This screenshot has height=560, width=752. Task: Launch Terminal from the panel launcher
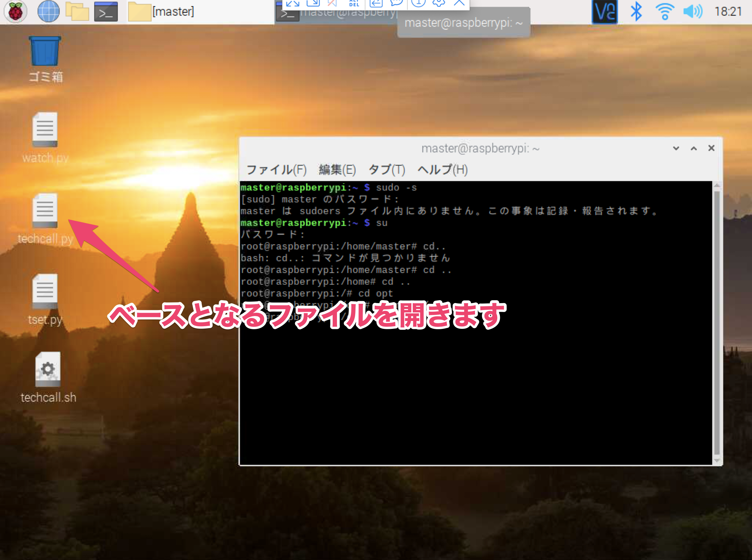(106, 12)
